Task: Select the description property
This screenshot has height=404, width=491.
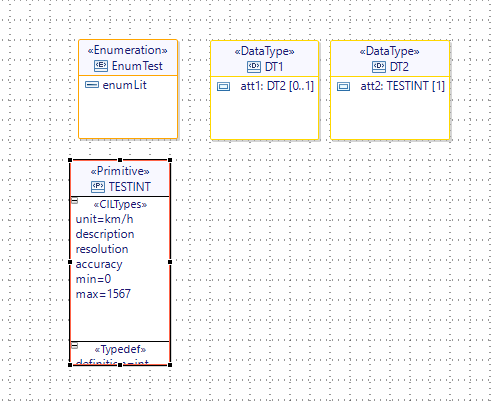Action: point(105,234)
